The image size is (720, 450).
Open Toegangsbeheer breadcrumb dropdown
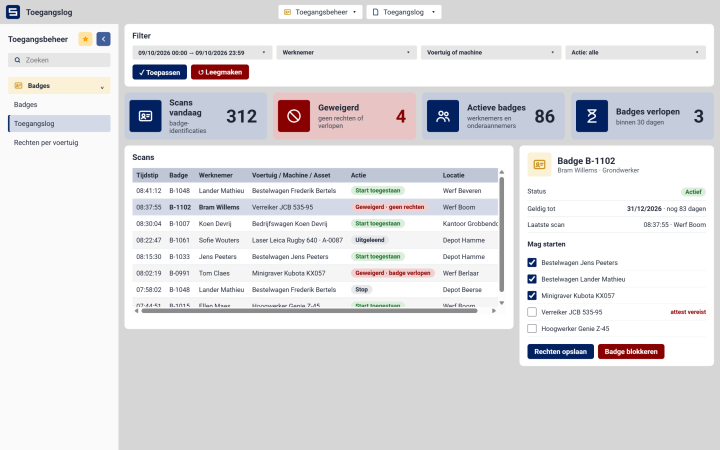click(x=320, y=12)
